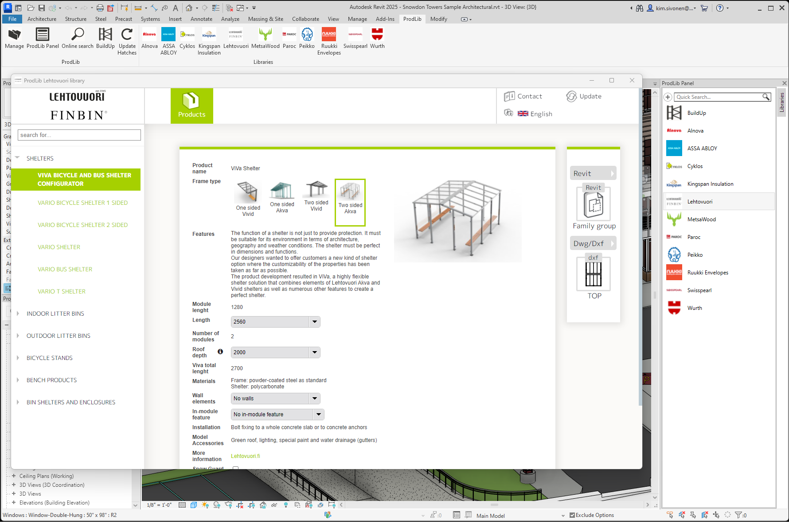Expand BIN SHELTERS AND ENCLOSURES category
Viewport: 789px width, 532px height.
[x=18, y=402]
